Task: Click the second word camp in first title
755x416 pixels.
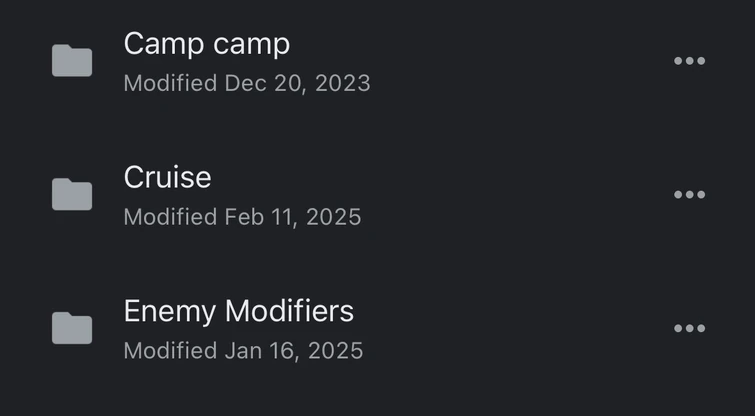Action: [251, 46]
